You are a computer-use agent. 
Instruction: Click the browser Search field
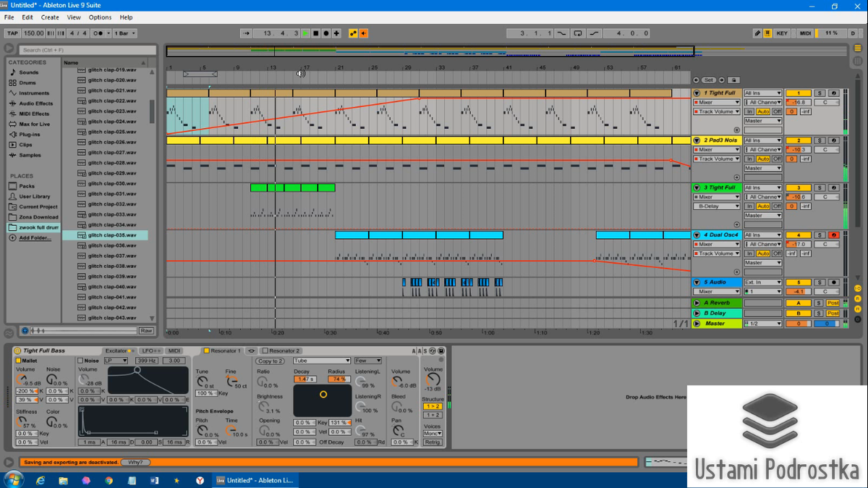[x=87, y=50]
